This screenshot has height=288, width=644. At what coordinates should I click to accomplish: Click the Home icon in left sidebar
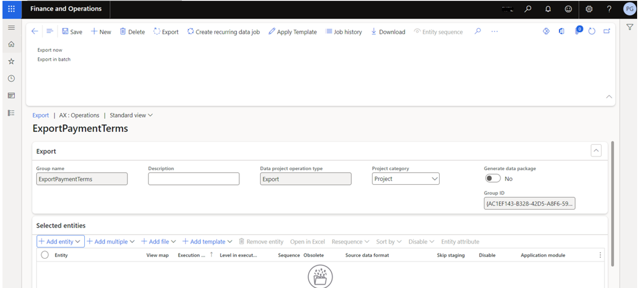tap(11, 45)
